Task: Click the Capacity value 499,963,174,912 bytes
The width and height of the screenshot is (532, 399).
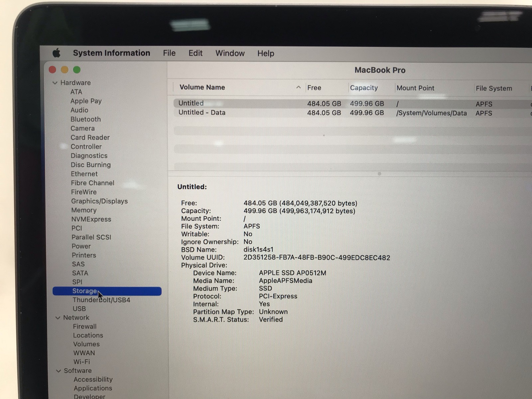Action: pos(317,211)
